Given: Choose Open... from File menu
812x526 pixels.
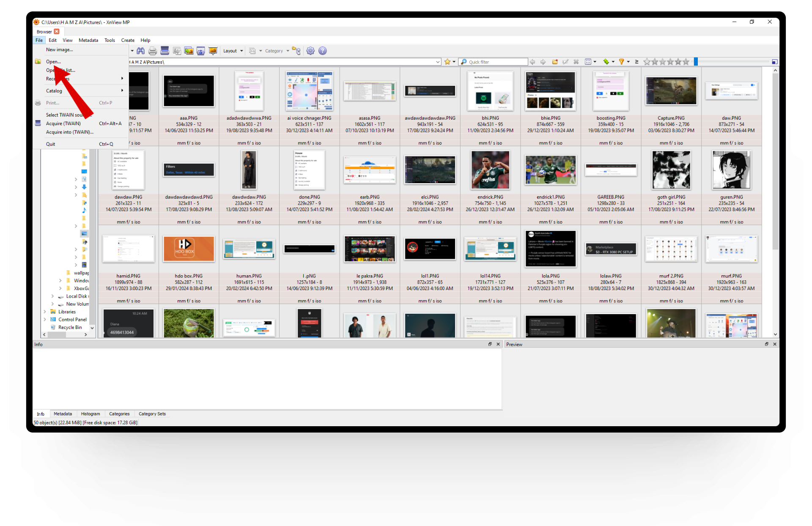Looking at the screenshot, I should (53, 62).
